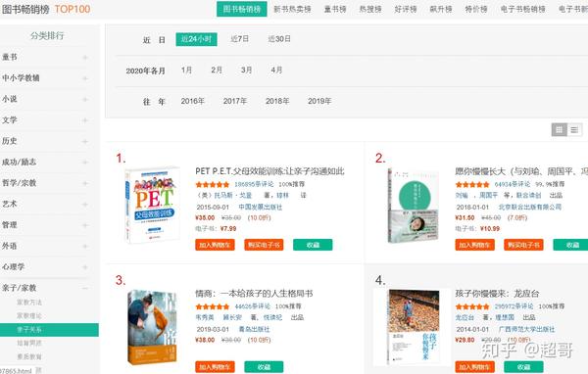The image size is (588, 374).
Task: Filter by 2019年 ranking
Action: pos(319,101)
